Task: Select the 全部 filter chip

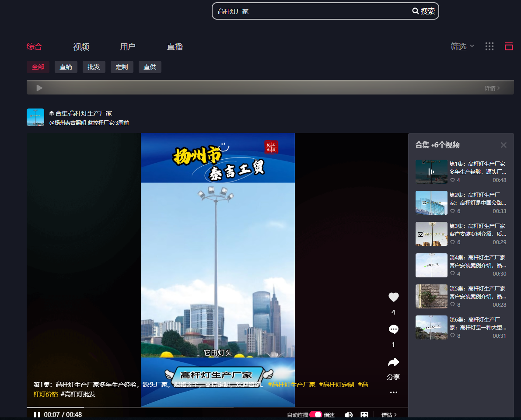Action: pos(38,67)
